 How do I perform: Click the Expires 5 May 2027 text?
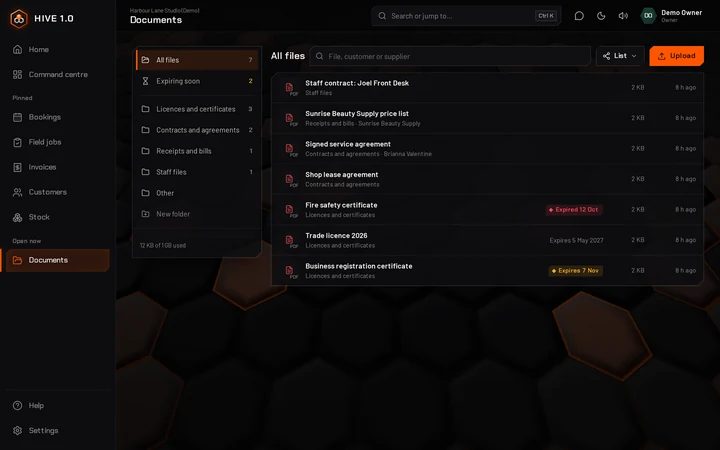click(576, 241)
